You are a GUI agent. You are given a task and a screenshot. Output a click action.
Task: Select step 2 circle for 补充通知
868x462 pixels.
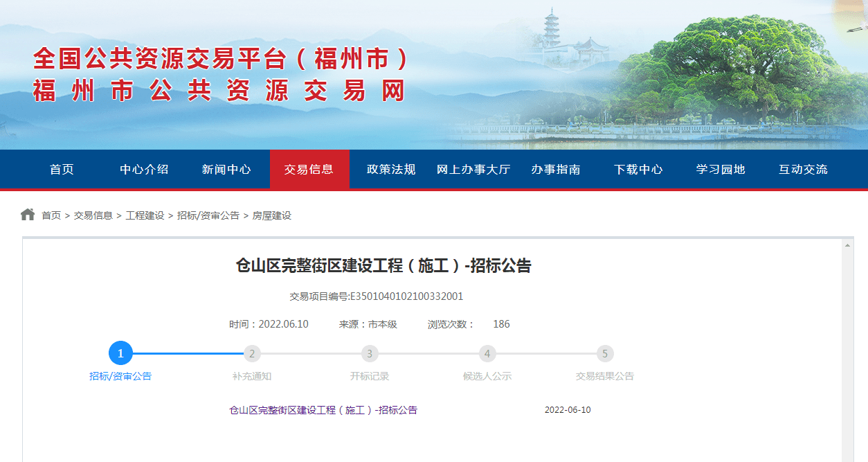pyautogui.click(x=252, y=353)
